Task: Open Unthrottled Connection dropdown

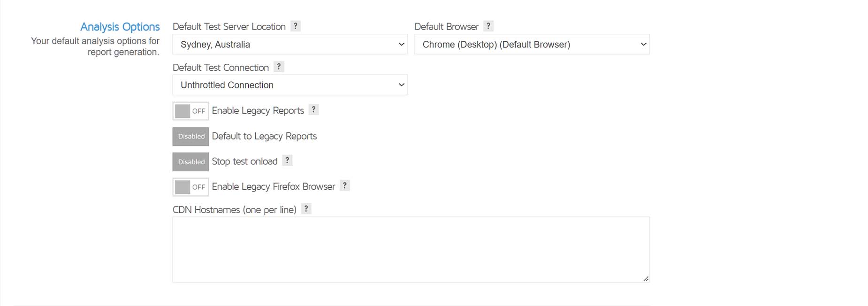Action: click(290, 85)
